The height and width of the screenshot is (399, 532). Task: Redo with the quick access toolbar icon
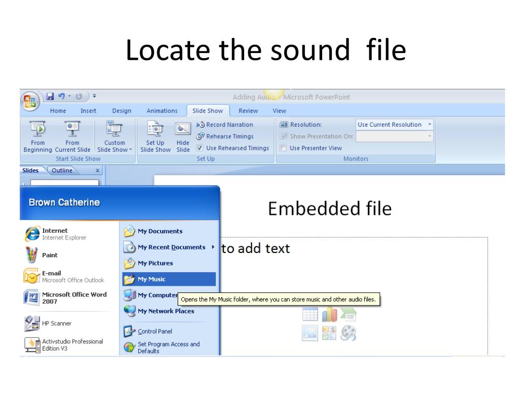pos(79,96)
